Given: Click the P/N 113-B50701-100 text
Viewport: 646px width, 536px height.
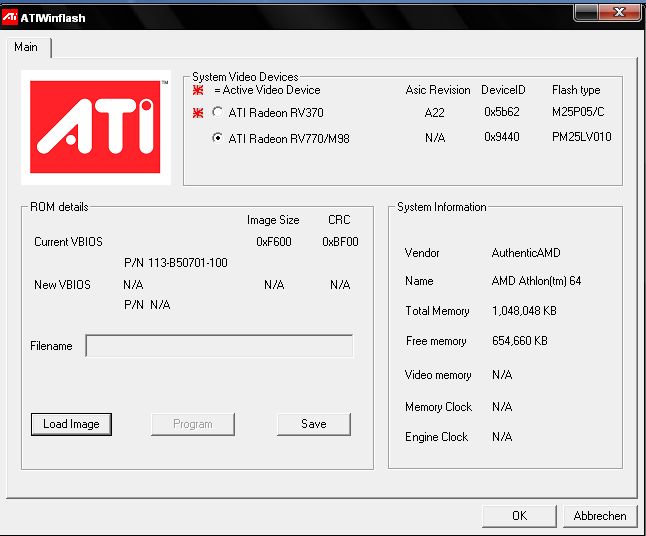Looking at the screenshot, I should pyautogui.click(x=176, y=263).
